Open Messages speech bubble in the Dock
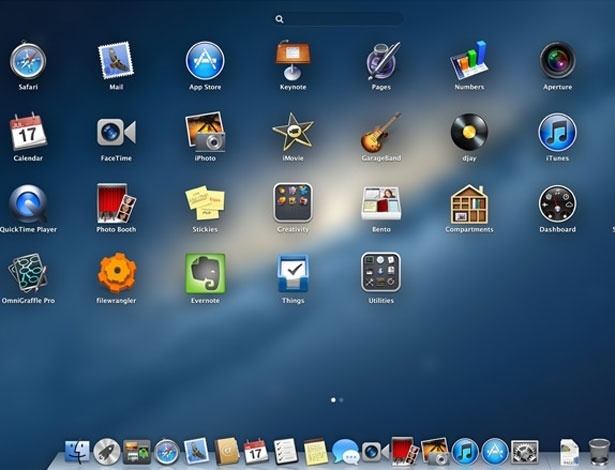This screenshot has width=615, height=470. pyautogui.click(x=346, y=452)
